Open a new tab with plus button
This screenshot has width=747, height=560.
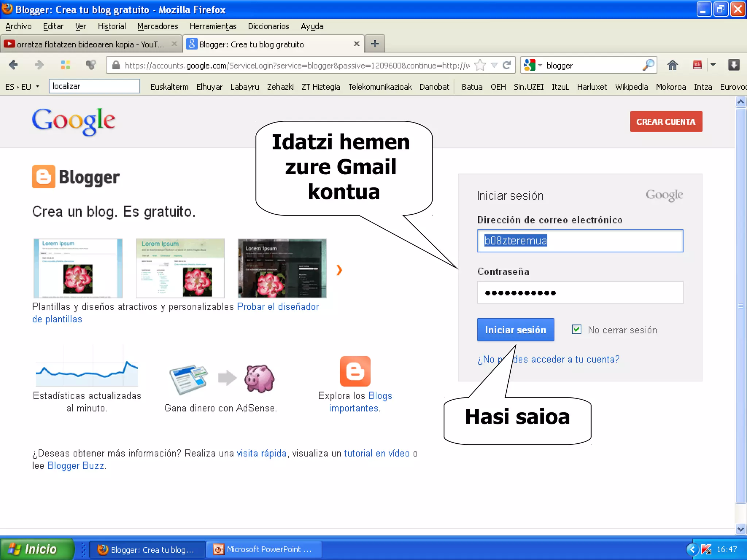point(375,44)
